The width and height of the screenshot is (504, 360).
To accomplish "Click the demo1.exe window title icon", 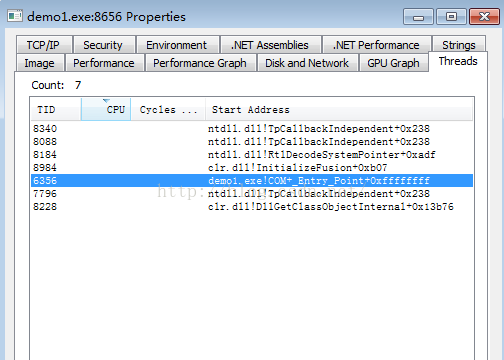I will click(x=15, y=16).
